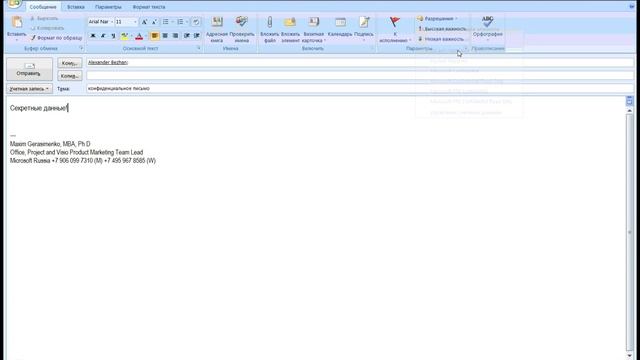
Task: Expand the font name list (Arial Nar)
Action: (x=111, y=22)
